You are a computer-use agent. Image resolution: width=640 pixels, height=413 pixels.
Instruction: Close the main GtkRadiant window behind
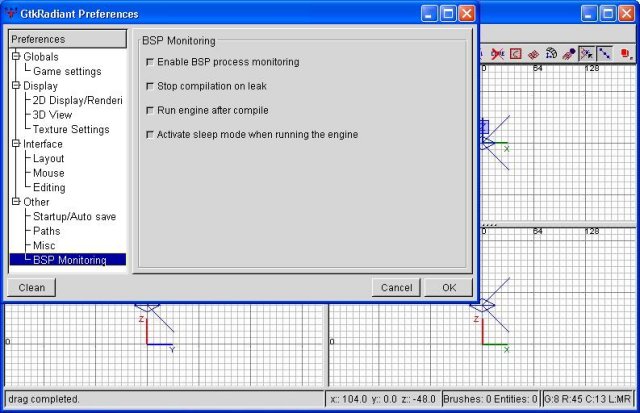pos(626,13)
